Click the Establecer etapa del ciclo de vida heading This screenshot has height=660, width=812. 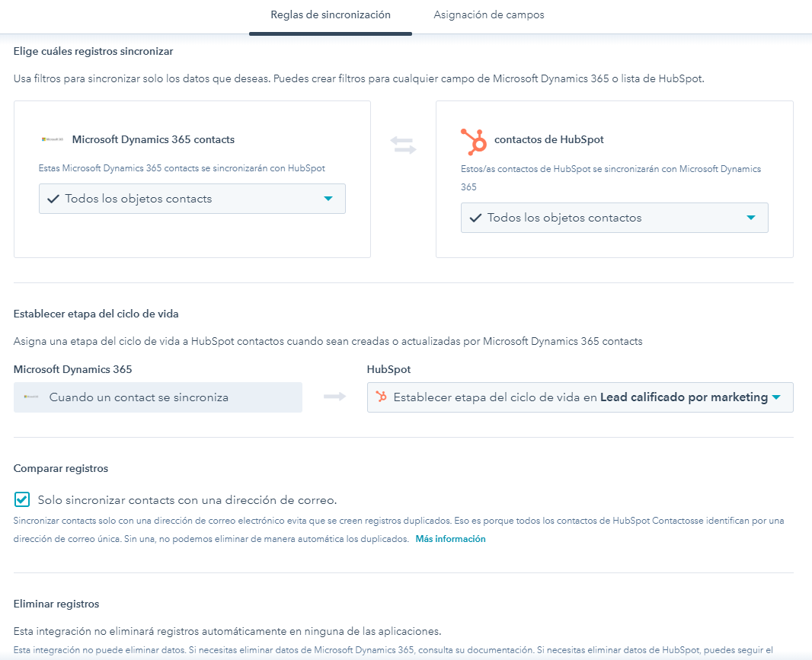coord(96,314)
